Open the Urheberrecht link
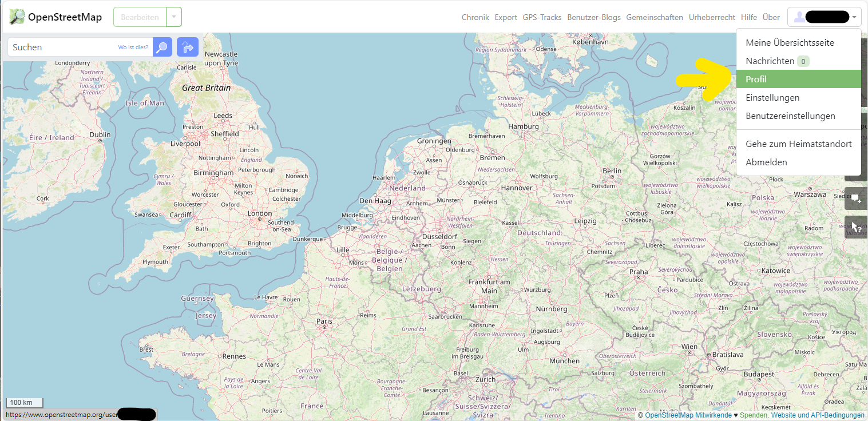868x421 pixels. (712, 17)
